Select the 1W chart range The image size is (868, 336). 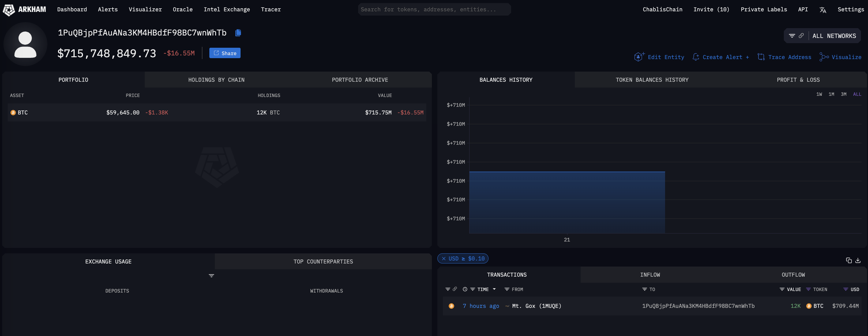point(819,94)
